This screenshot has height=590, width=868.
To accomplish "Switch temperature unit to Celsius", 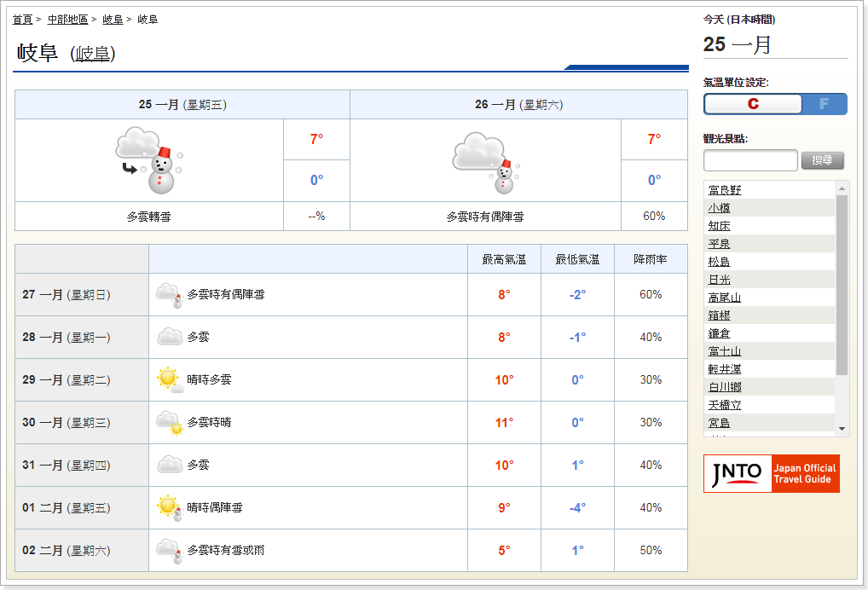I will pos(752,104).
